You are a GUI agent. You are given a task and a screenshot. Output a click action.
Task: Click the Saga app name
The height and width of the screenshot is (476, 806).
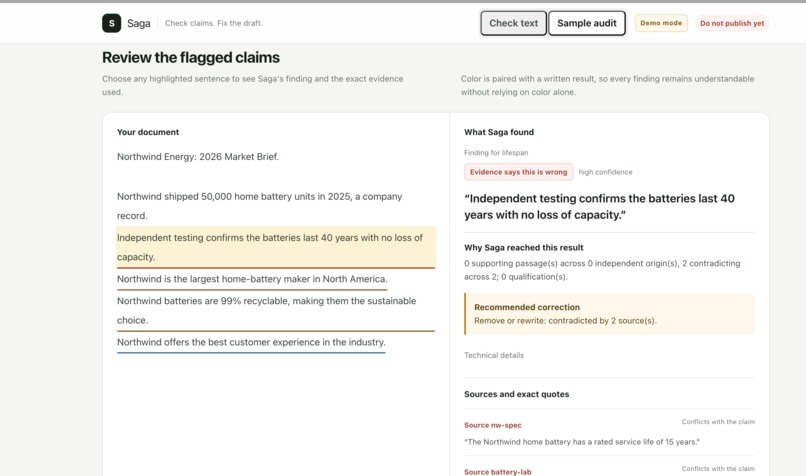(x=139, y=23)
